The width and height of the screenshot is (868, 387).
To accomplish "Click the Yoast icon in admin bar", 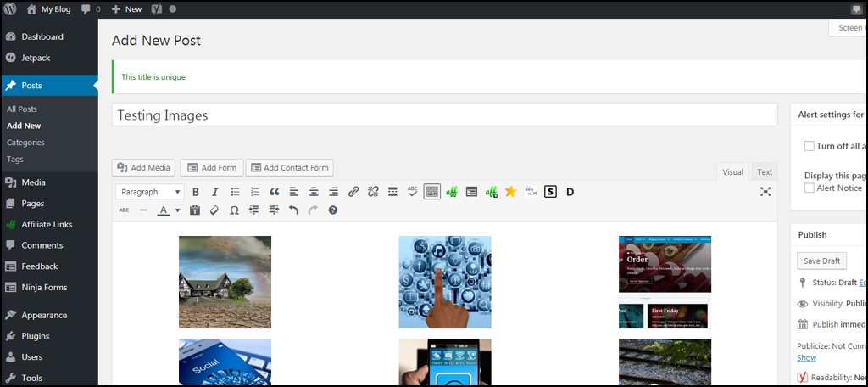I will click(156, 8).
